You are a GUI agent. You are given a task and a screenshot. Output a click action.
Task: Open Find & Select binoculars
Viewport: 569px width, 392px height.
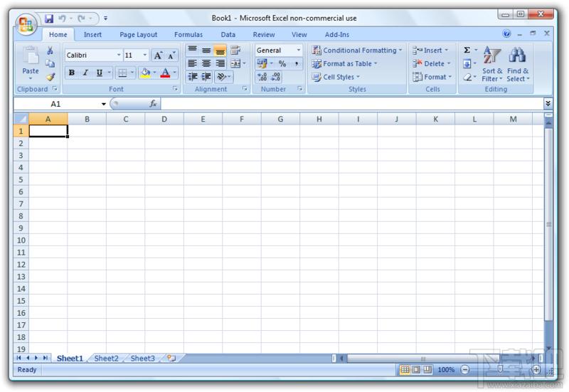[518, 64]
